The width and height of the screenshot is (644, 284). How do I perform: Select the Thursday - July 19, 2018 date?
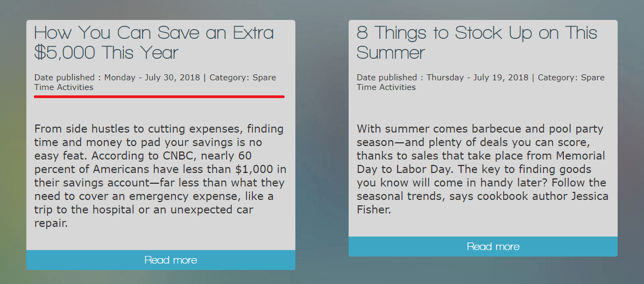pos(478,78)
